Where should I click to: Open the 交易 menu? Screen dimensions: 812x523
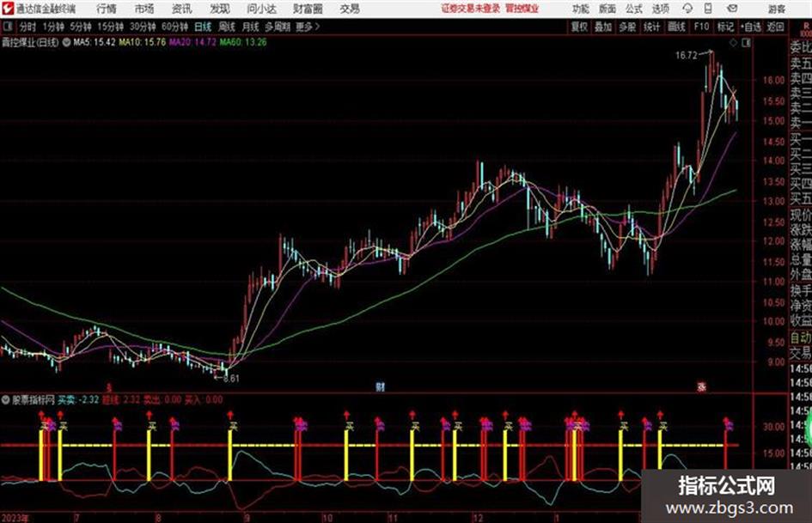[x=350, y=9]
